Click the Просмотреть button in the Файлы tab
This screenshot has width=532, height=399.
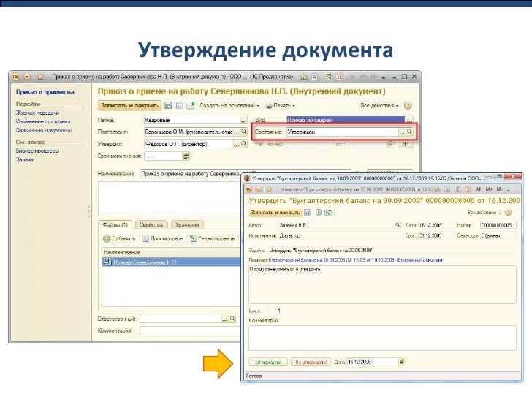pos(162,238)
